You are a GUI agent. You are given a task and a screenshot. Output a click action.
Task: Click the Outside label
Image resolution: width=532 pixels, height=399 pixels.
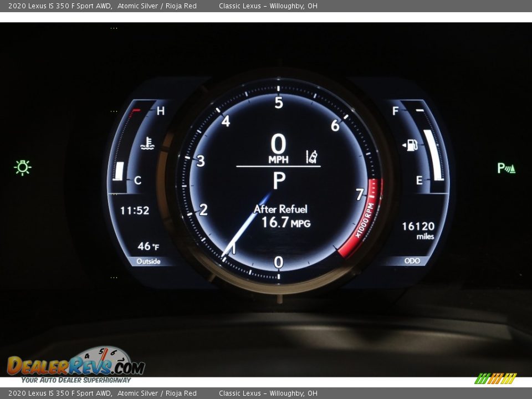tap(149, 261)
